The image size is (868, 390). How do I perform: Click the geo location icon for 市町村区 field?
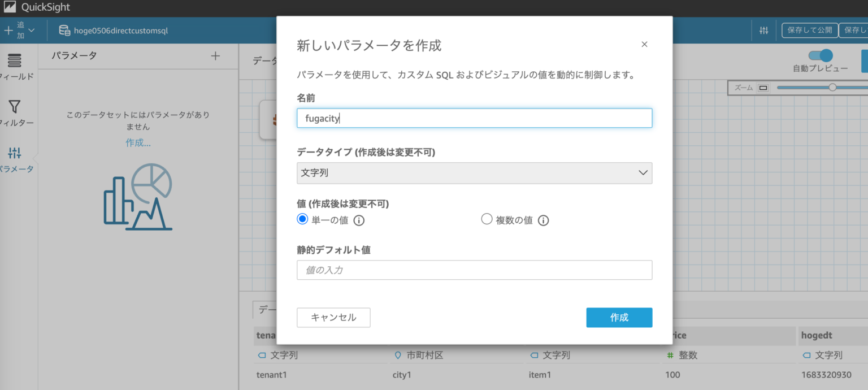398,355
